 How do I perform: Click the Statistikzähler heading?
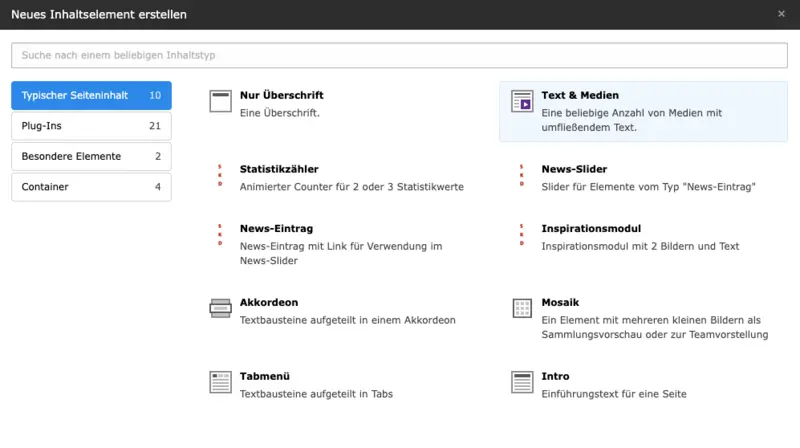[279, 169]
